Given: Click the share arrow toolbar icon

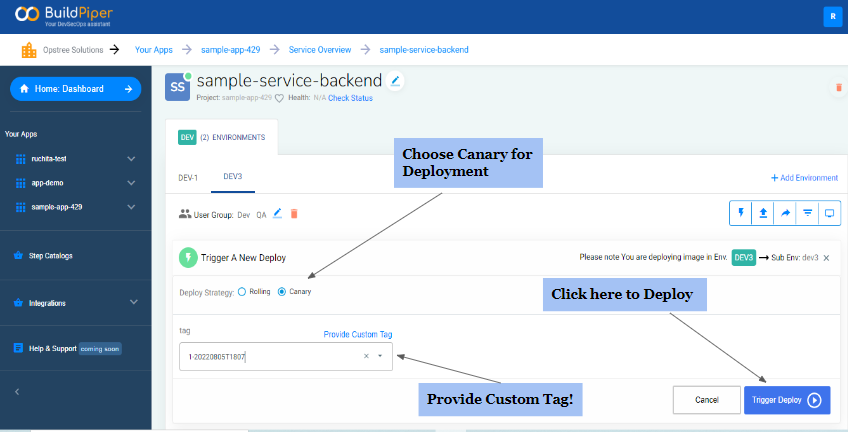Looking at the screenshot, I should click(785, 213).
